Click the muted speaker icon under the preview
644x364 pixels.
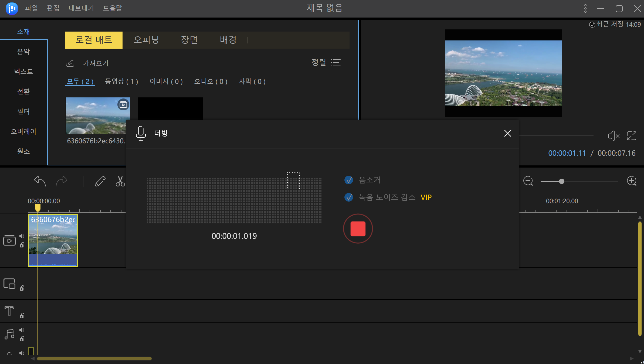pos(614,136)
